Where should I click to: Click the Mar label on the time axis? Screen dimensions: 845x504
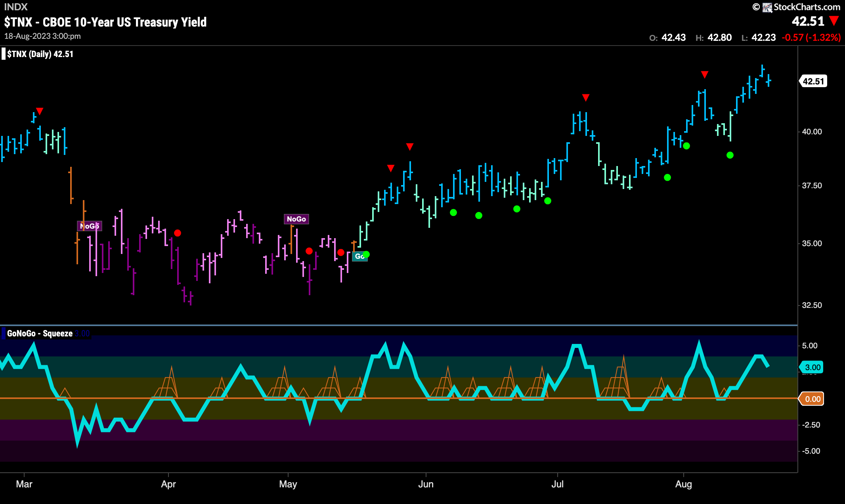pos(24,484)
